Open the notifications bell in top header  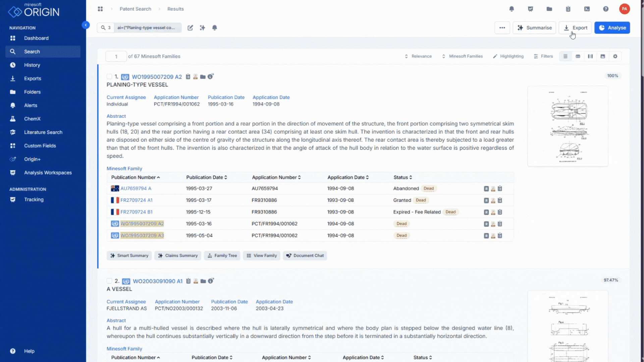coord(512,9)
